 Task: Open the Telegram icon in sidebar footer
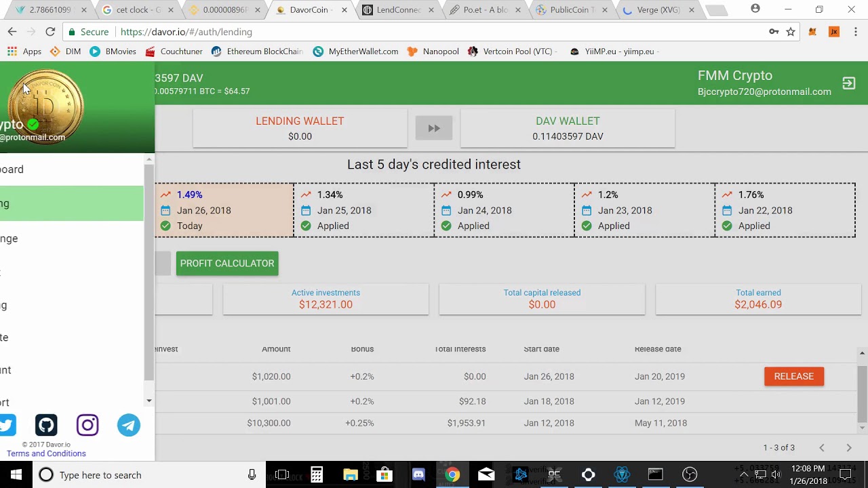click(129, 425)
